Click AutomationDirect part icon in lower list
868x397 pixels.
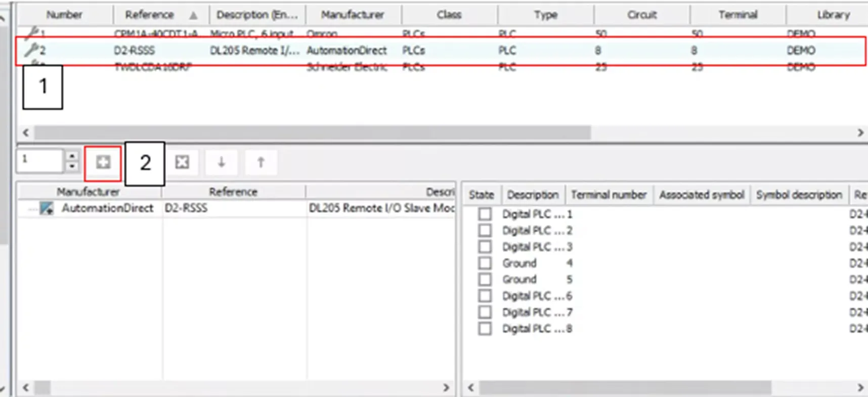47,208
